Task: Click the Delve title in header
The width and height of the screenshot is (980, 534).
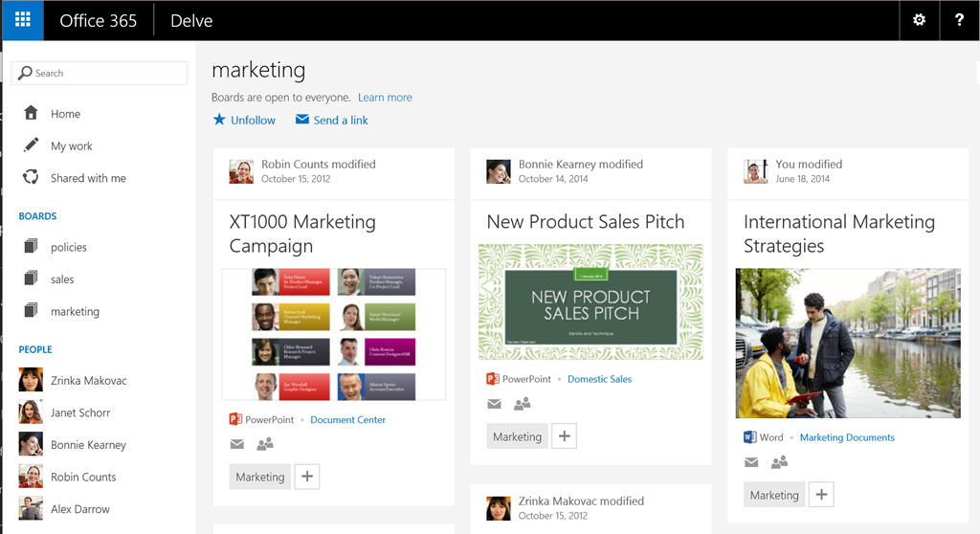Action: [191, 21]
